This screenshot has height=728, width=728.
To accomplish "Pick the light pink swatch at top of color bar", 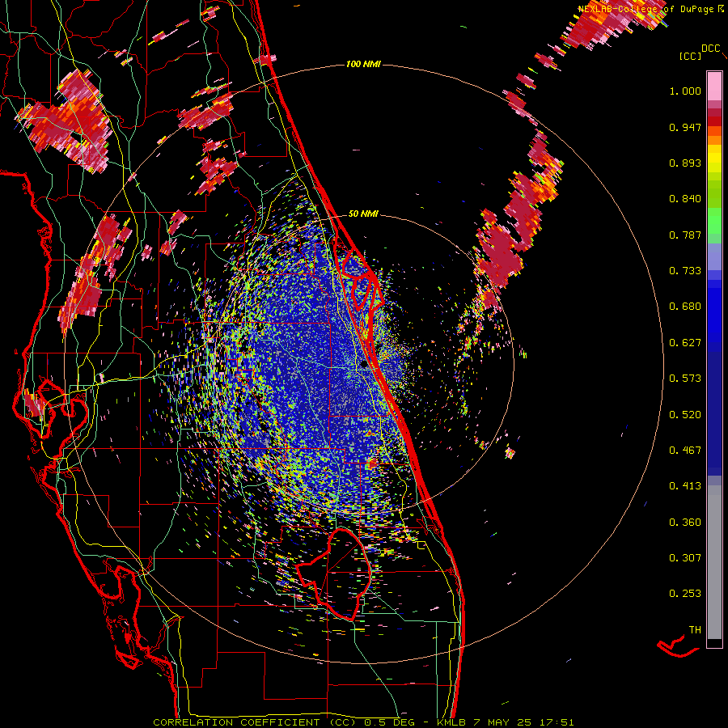I will coord(714,86).
